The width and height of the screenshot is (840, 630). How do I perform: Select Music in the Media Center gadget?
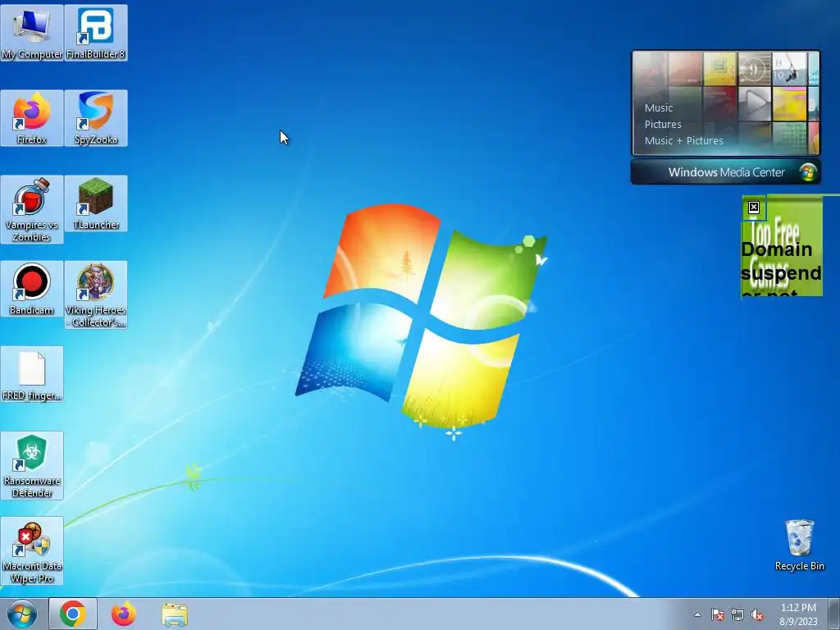(659, 107)
